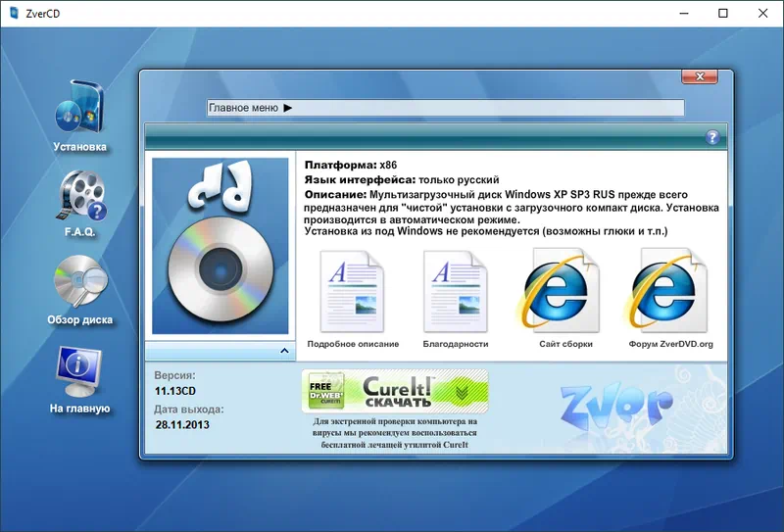Screen dimensions: 784x532
Task: Open Подробное описание document icon
Action: (x=353, y=291)
